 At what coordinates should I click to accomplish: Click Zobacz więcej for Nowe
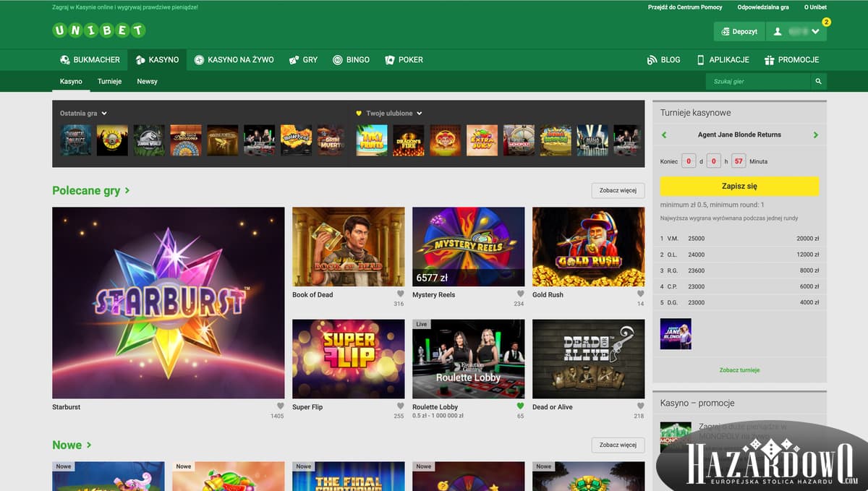(x=618, y=445)
